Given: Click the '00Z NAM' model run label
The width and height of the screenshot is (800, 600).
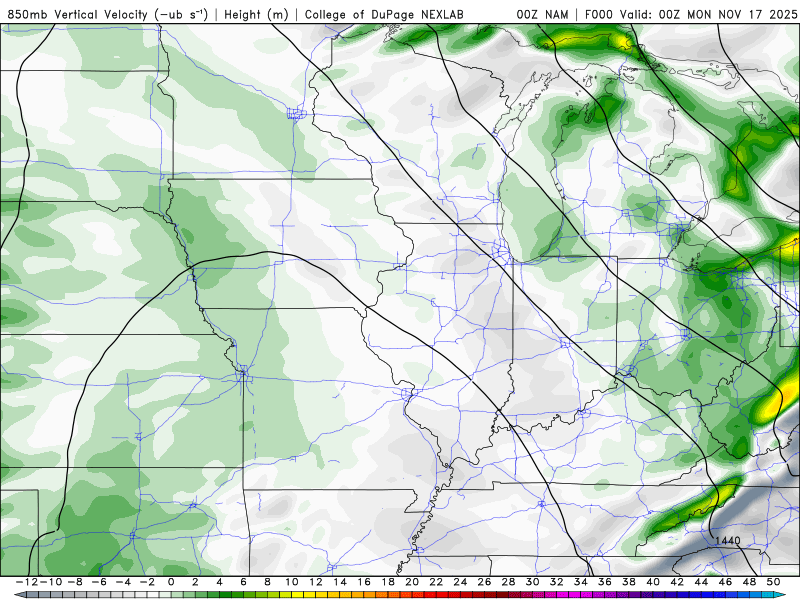Looking at the screenshot, I should (x=542, y=15).
